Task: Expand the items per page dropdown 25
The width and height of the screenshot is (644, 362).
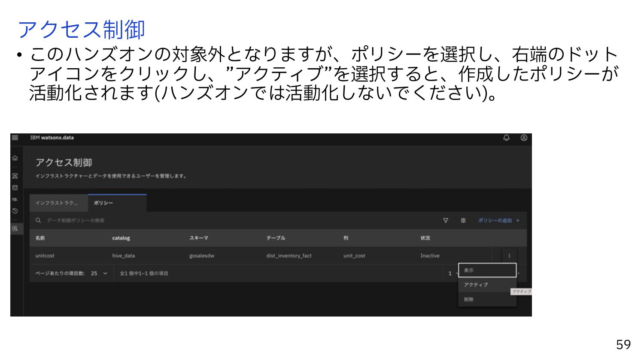Action: [x=99, y=273]
